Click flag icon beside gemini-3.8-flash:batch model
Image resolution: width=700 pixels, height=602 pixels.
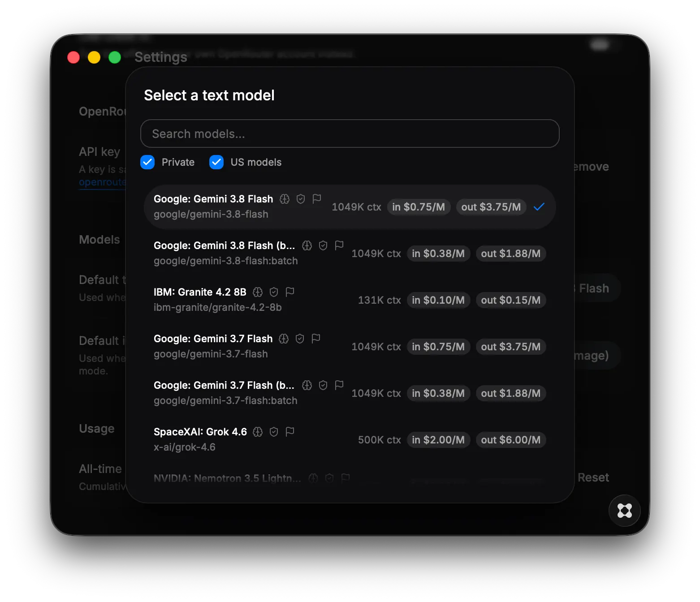(x=339, y=245)
